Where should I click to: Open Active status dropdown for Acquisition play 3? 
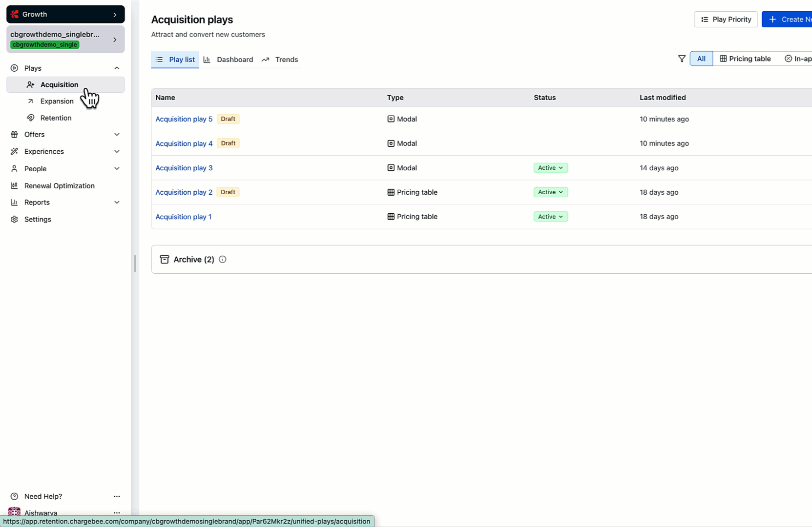click(550, 168)
